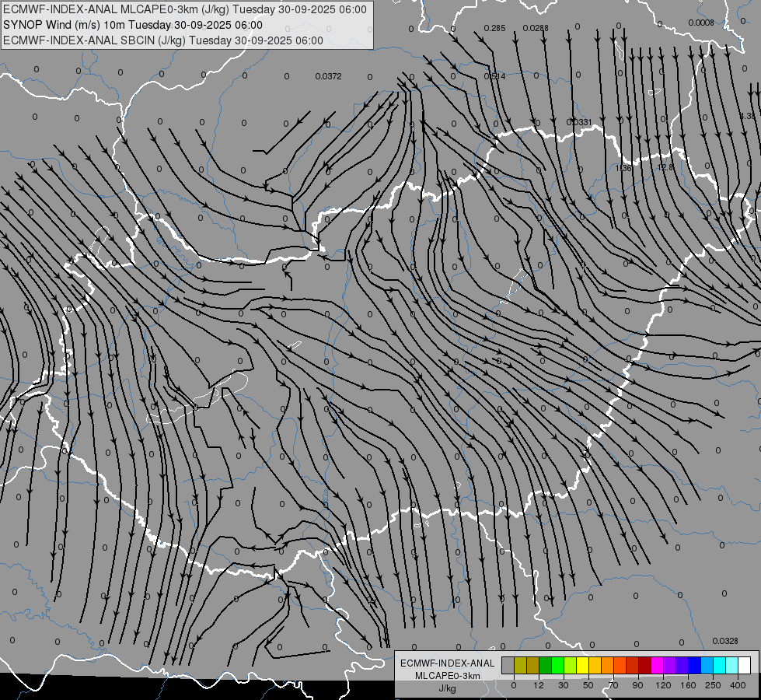Viewport: 761px width, 700px height.
Task: Select the red legend swatch left of 90 tick
Action: tap(633, 665)
